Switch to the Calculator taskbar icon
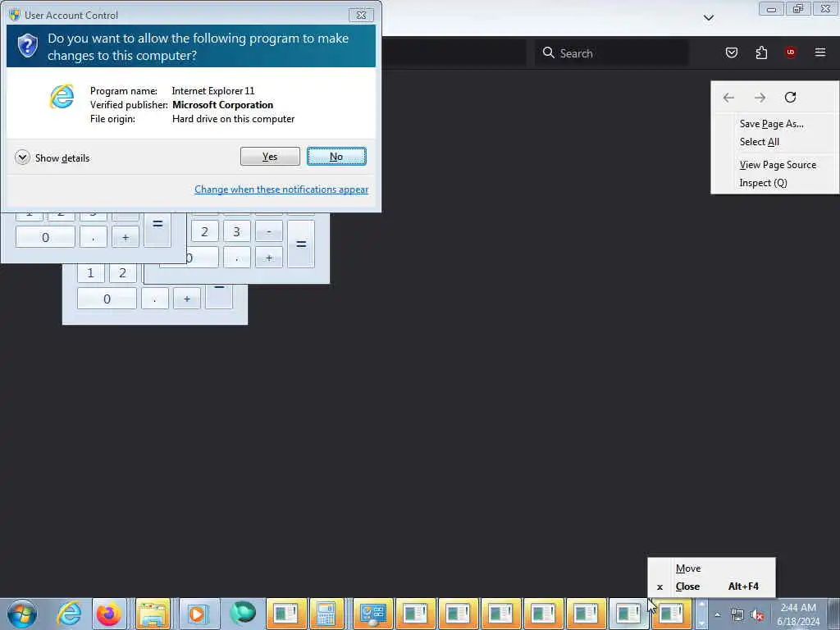This screenshot has height=630, width=840. pyautogui.click(x=326, y=614)
